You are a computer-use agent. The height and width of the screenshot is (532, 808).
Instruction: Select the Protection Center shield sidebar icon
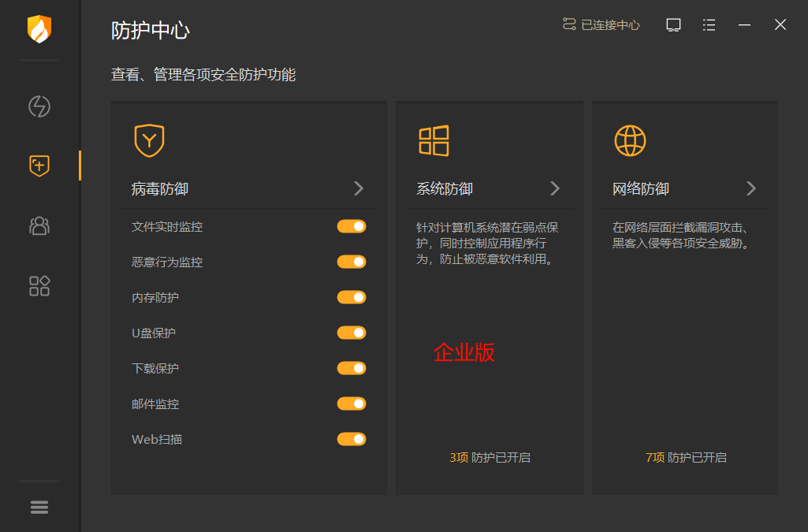(x=39, y=166)
